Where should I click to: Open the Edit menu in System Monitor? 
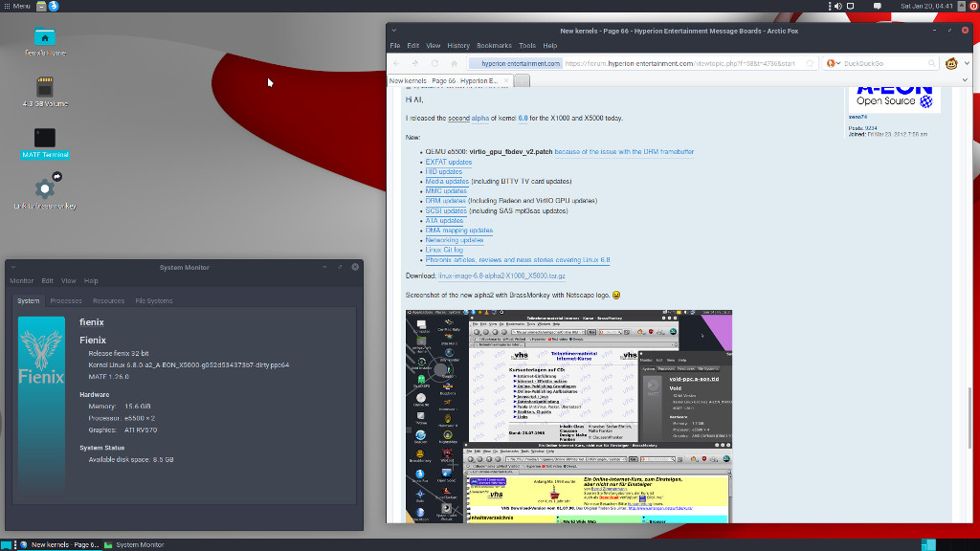(x=48, y=281)
